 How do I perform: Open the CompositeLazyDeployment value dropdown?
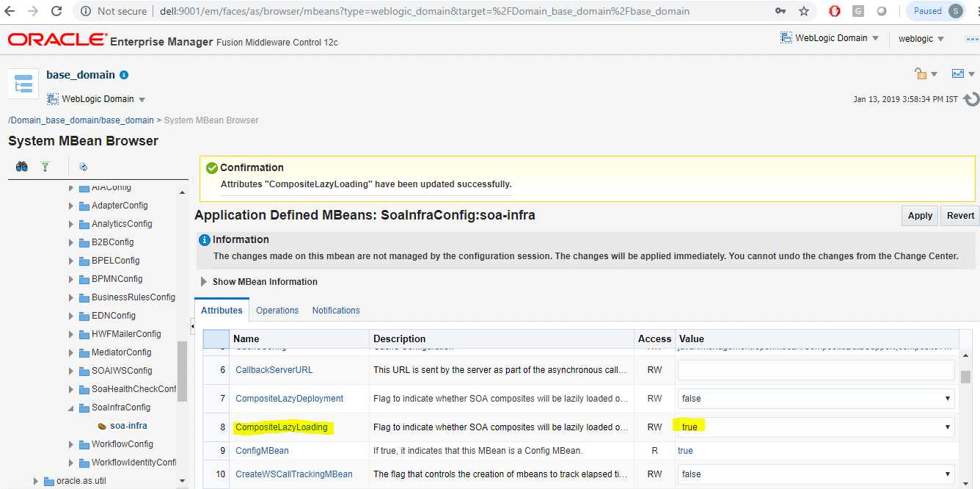coord(816,399)
